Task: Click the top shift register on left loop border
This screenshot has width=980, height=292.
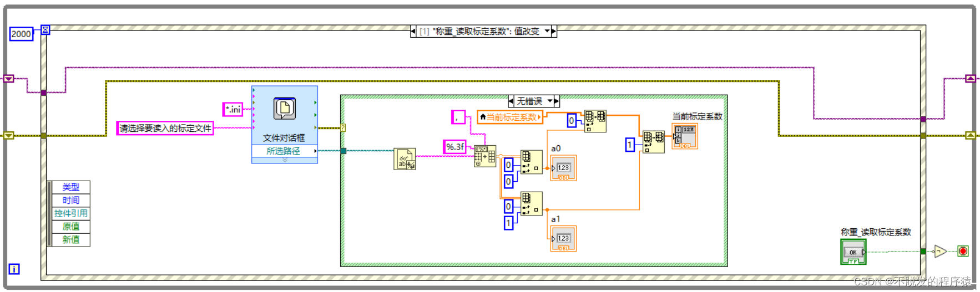Action: 9,79
